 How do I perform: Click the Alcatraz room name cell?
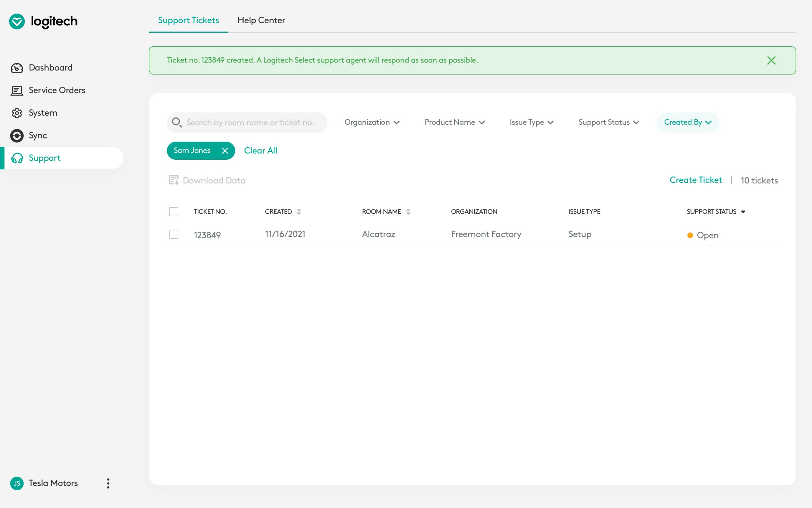pyautogui.click(x=378, y=234)
